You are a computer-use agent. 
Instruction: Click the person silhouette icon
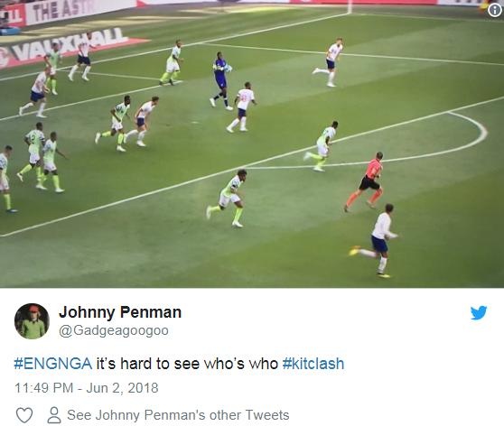pyautogui.click(x=54, y=415)
